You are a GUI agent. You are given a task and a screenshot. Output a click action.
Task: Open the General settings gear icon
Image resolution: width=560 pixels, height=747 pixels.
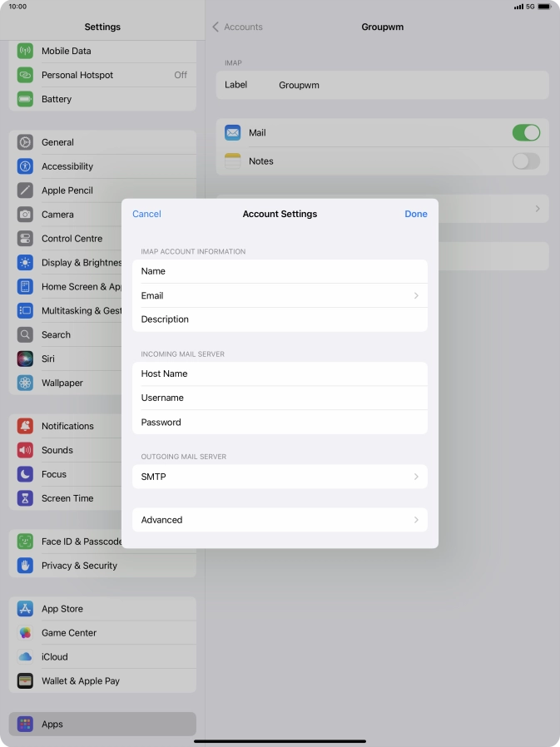click(25, 142)
